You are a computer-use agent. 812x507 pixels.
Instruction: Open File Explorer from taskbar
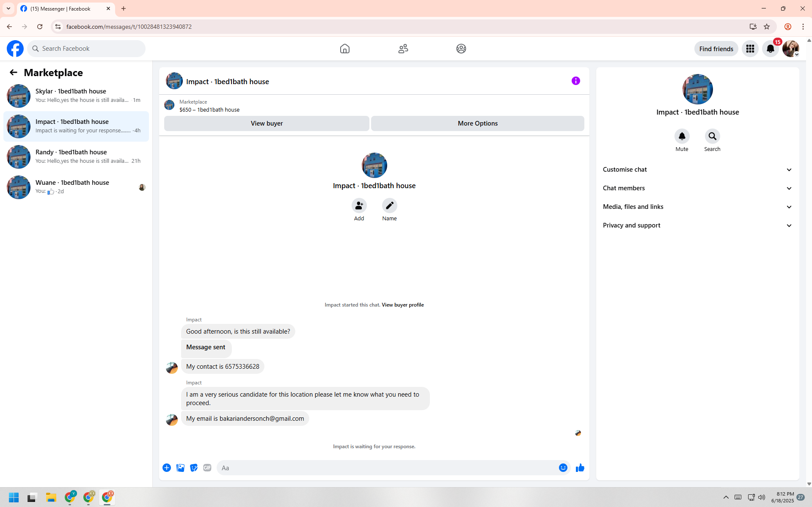coord(51,497)
